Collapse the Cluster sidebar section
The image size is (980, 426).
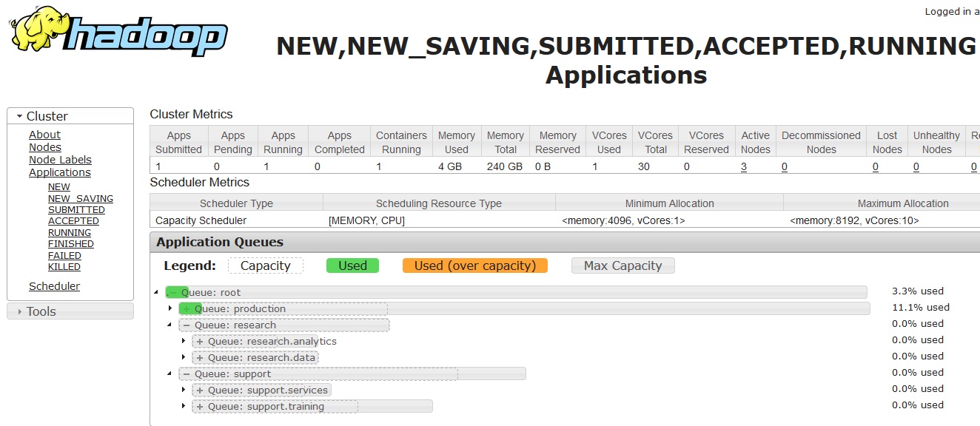(x=70, y=116)
